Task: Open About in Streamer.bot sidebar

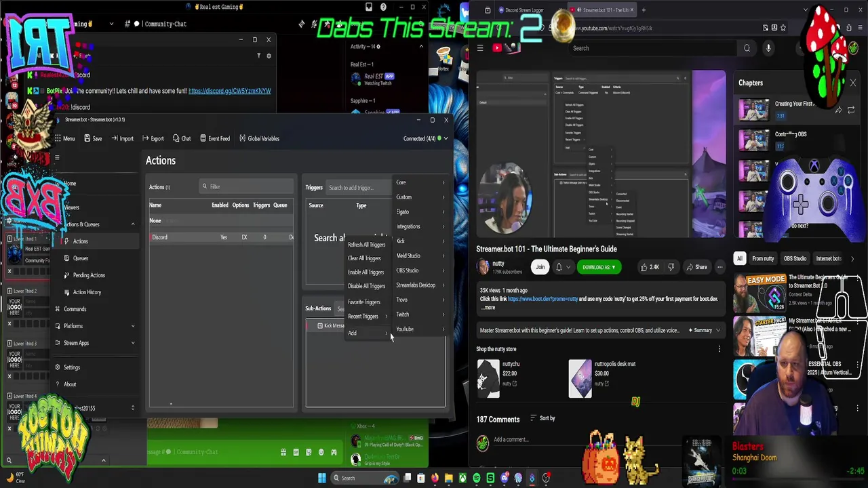Action: 69,384
